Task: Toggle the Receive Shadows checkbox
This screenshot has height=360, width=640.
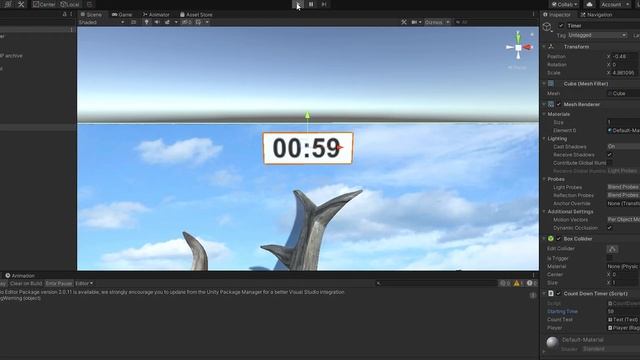Action: pos(610,154)
